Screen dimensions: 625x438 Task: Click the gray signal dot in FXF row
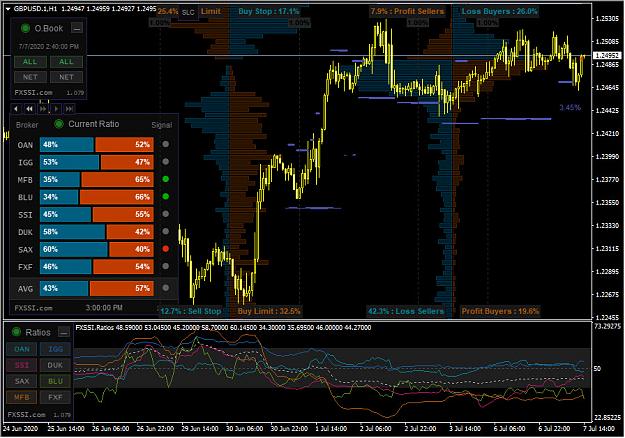[x=165, y=266]
